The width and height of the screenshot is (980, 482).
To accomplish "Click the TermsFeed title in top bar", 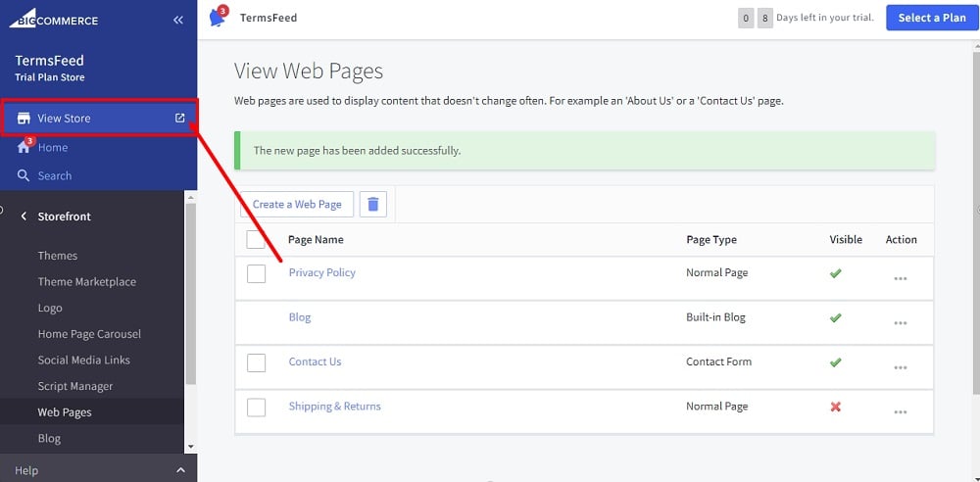I will pos(269,18).
